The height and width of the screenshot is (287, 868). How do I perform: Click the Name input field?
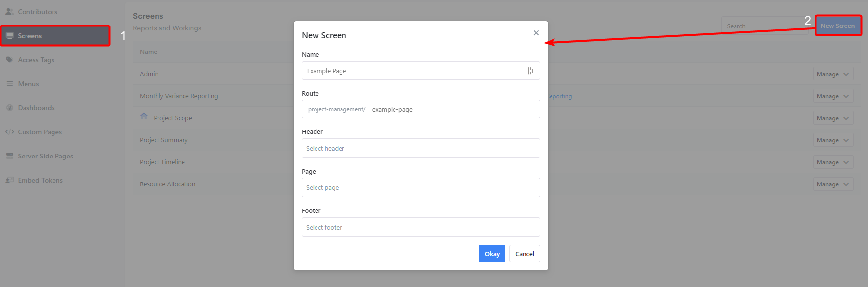click(x=415, y=71)
